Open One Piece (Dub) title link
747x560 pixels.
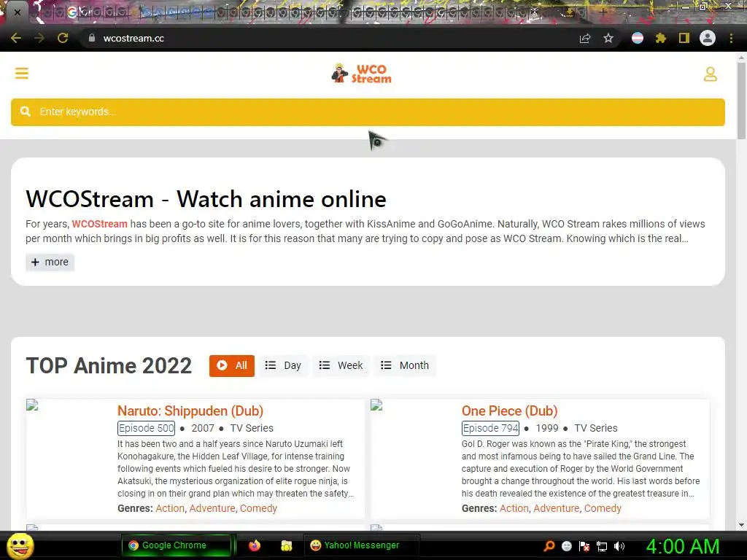(x=510, y=411)
